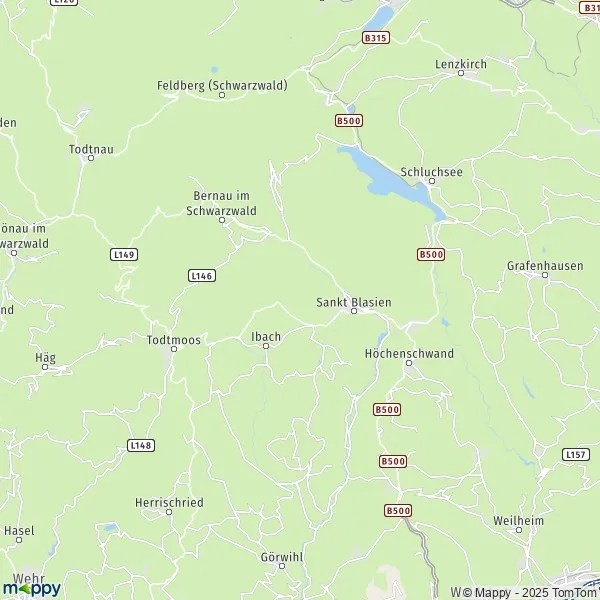Click the L157 road shield
This screenshot has width=600, height=600.
(576, 455)
